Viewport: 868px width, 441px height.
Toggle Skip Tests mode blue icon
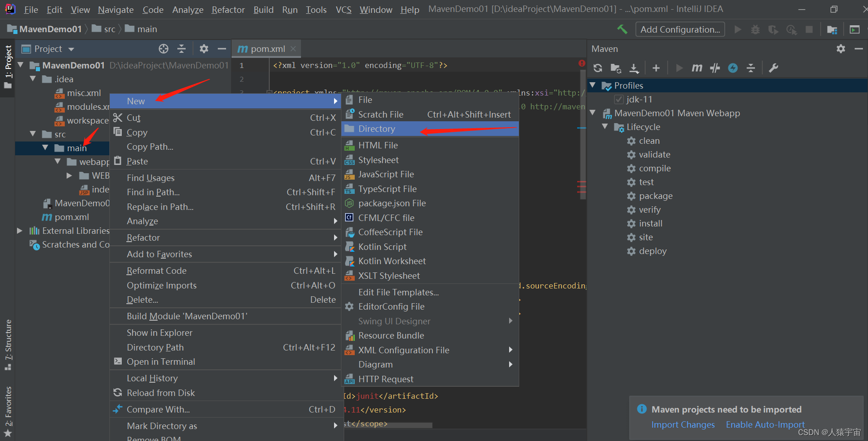(733, 68)
